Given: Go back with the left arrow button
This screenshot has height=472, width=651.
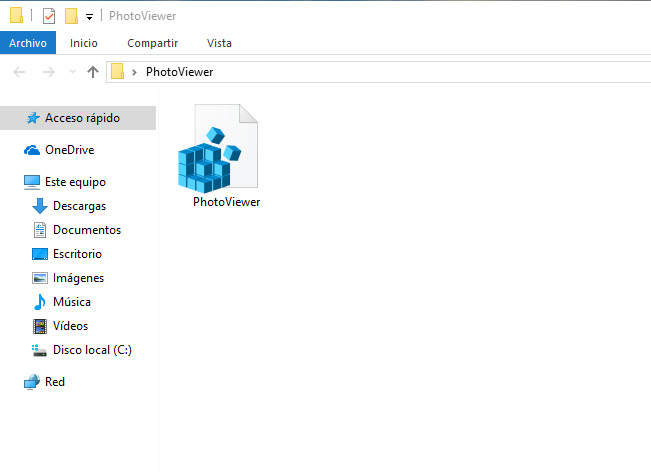Looking at the screenshot, I should 19,72.
